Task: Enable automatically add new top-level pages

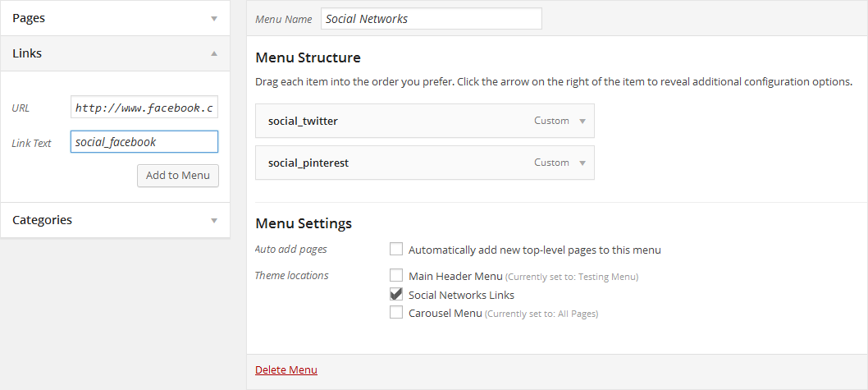Action: [x=396, y=250]
